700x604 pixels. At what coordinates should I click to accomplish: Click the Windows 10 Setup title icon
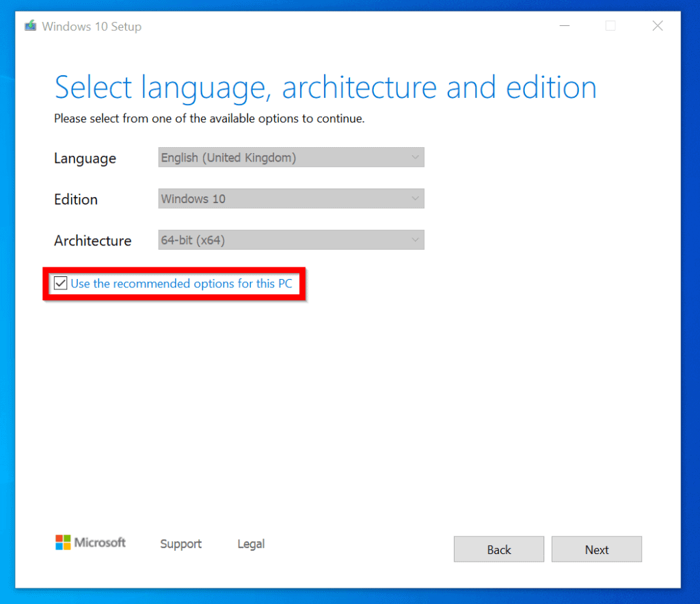tap(30, 26)
